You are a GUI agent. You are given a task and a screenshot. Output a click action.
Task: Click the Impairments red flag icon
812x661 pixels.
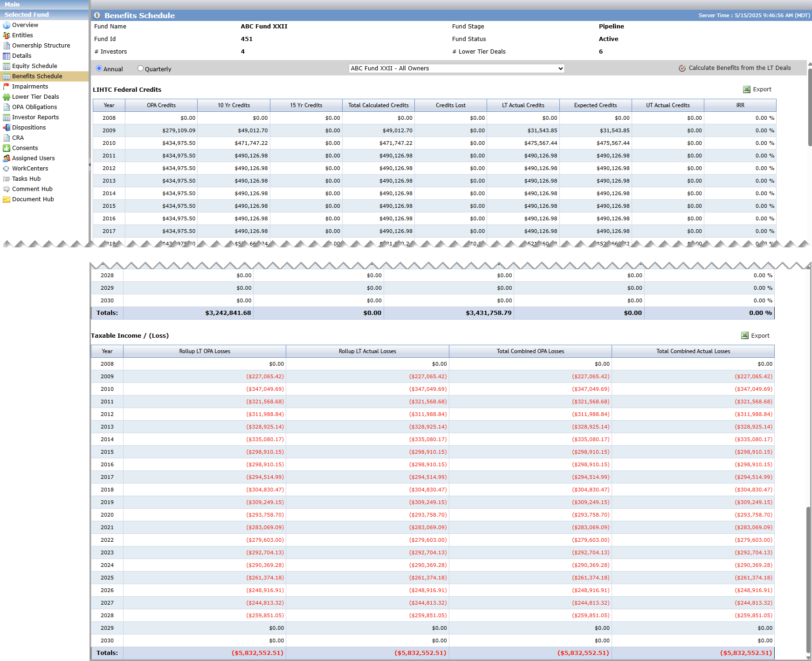tap(7, 87)
